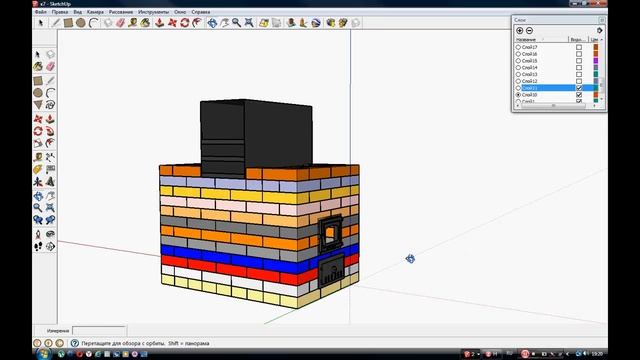Screen dimensions: 640x360
Task: Select the Rotate tool in top toolbar
Action: click(x=185, y=23)
